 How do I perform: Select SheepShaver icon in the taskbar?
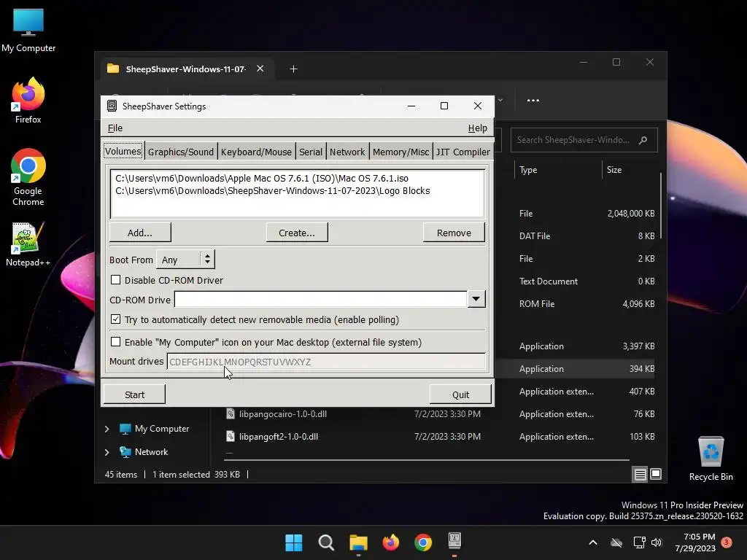coord(454,541)
